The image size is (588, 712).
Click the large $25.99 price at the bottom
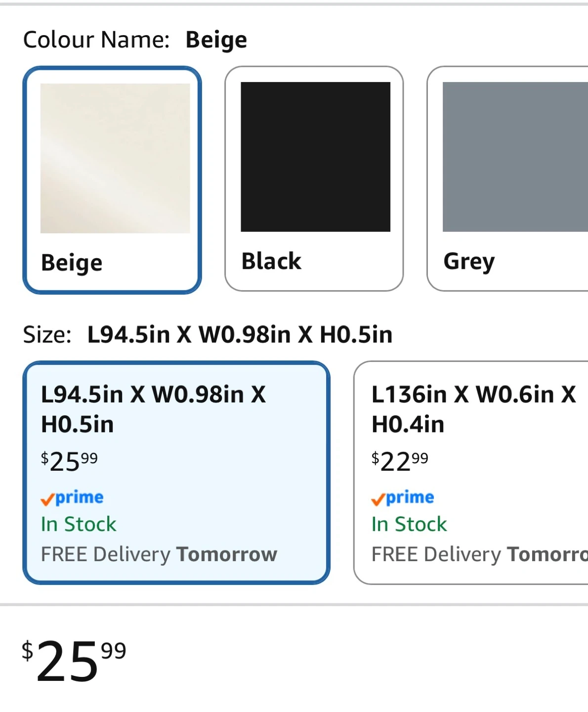(x=74, y=660)
